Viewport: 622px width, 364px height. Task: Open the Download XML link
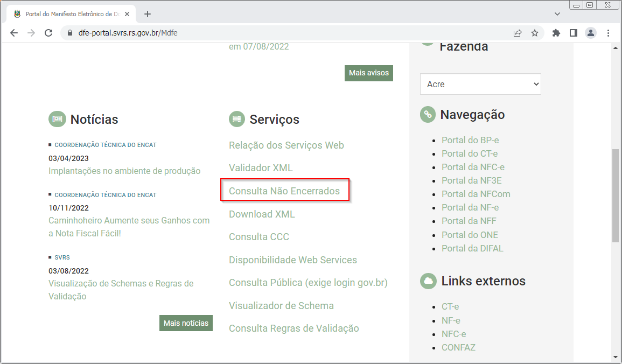point(262,214)
